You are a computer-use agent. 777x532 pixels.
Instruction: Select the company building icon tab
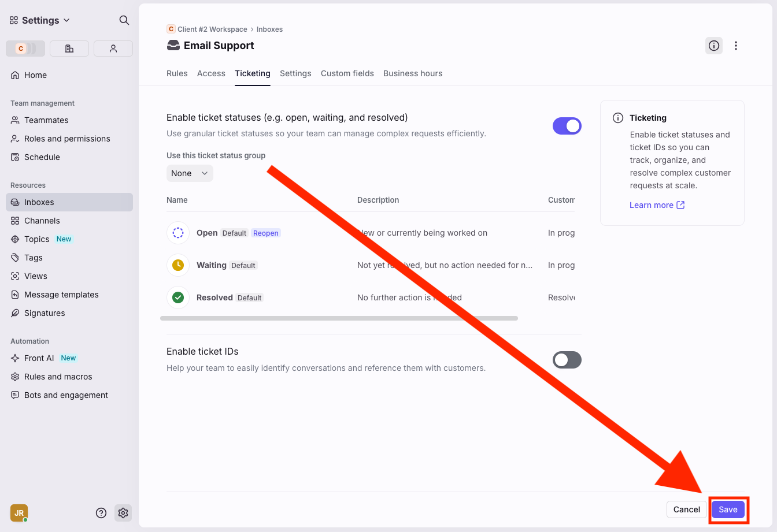(69, 49)
